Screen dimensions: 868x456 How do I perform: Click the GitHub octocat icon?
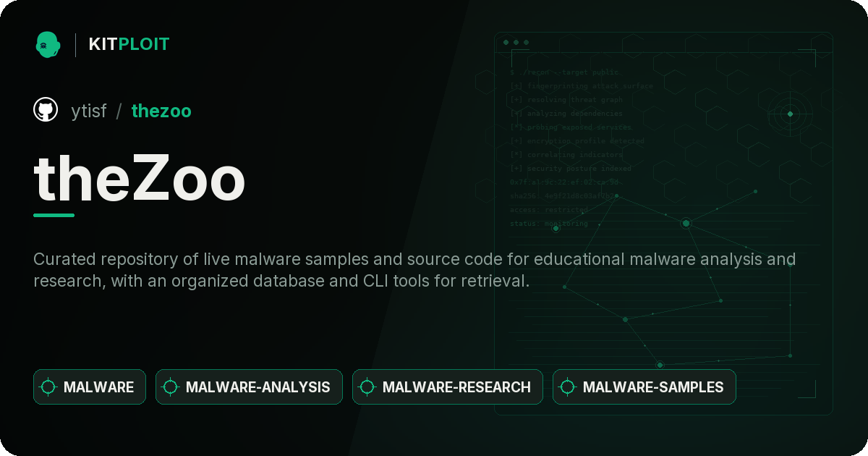click(46, 110)
